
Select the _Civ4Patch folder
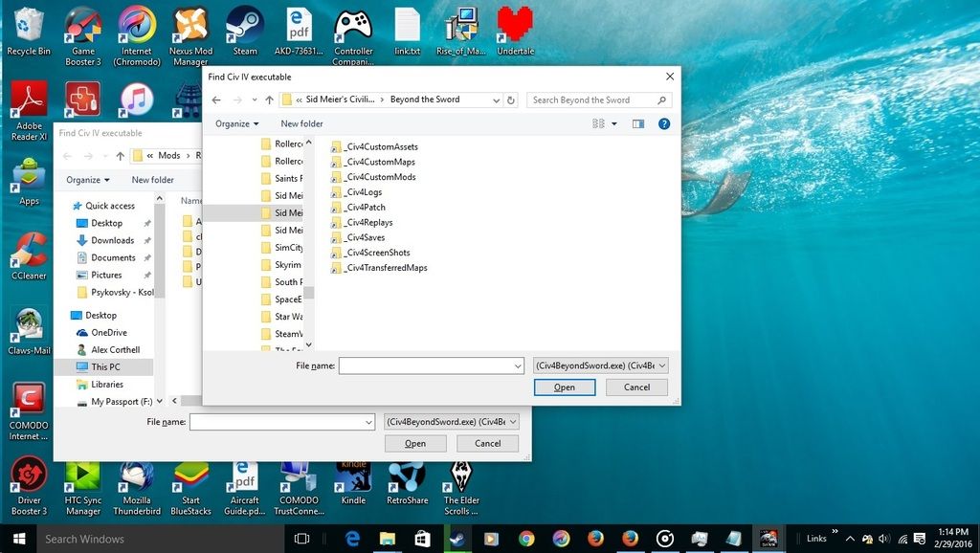(359, 208)
